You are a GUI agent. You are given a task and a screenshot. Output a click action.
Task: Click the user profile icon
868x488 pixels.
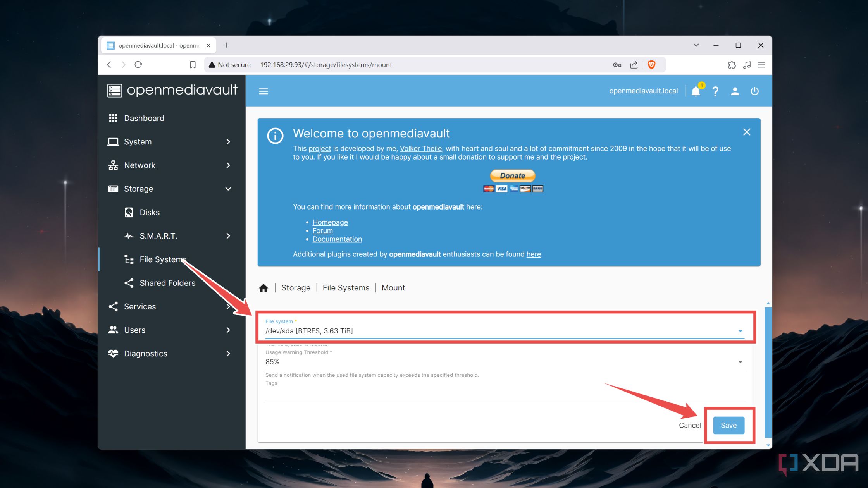click(x=734, y=91)
